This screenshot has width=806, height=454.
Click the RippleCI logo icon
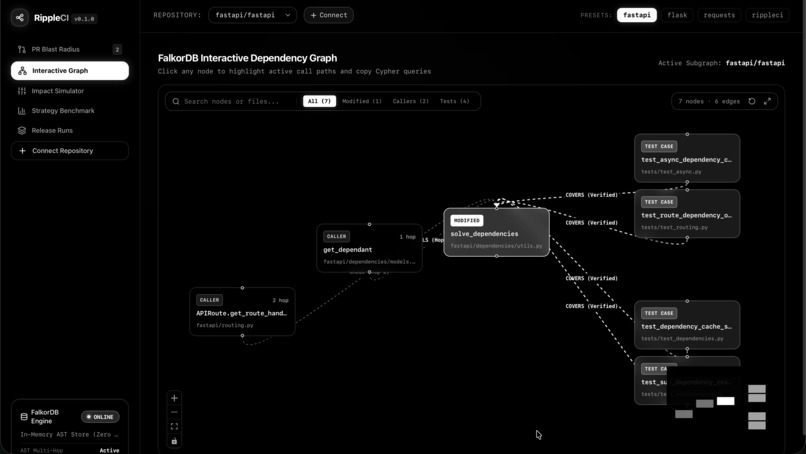coord(20,17)
